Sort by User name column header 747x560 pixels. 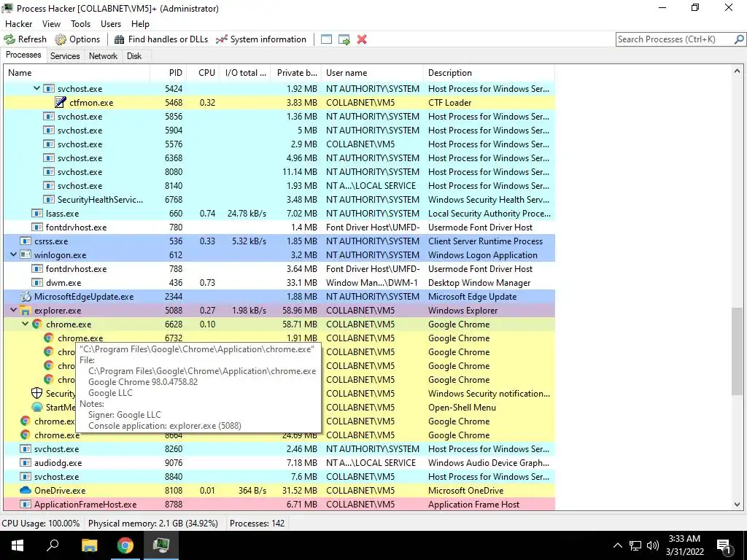372,73
